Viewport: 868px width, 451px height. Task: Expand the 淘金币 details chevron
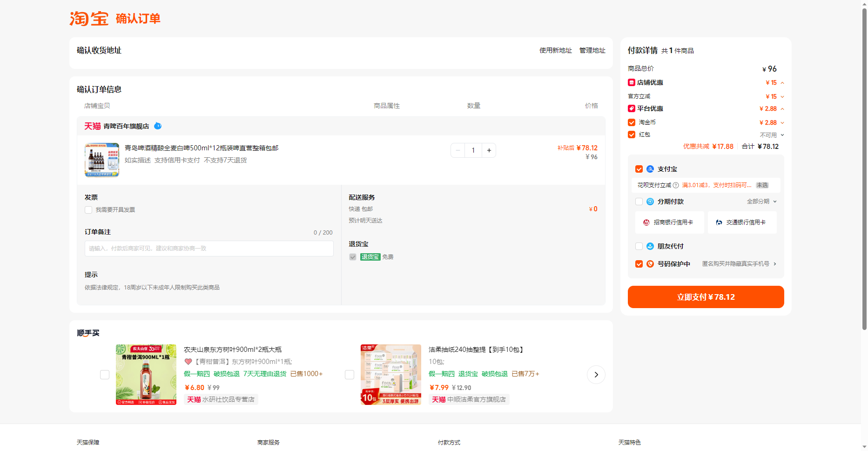pyautogui.click(x=782, y=123)
